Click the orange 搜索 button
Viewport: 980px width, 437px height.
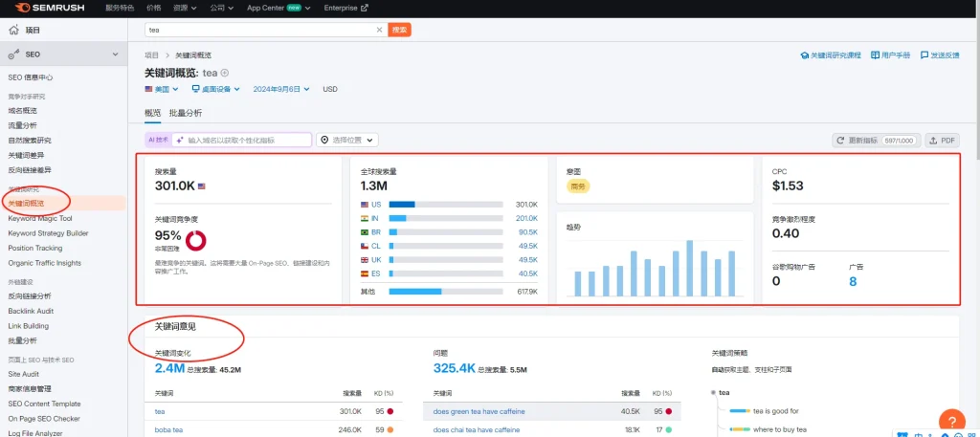[399, 30]
